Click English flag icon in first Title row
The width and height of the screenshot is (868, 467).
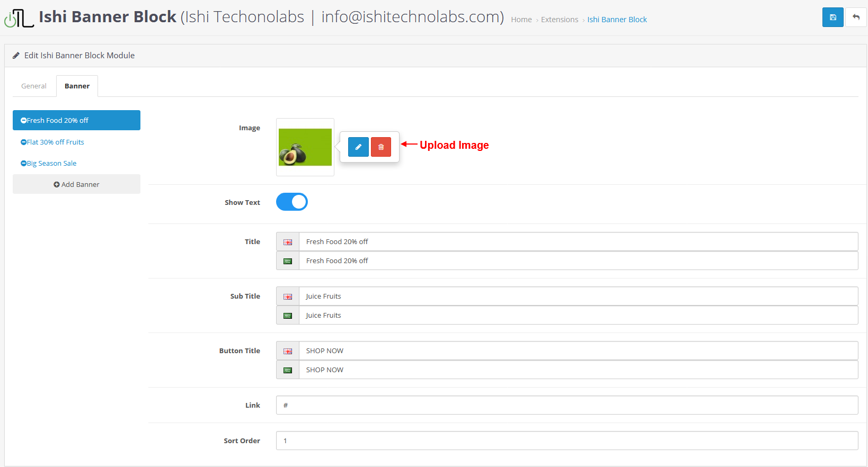pyautogui.click(x=288, y=242)
